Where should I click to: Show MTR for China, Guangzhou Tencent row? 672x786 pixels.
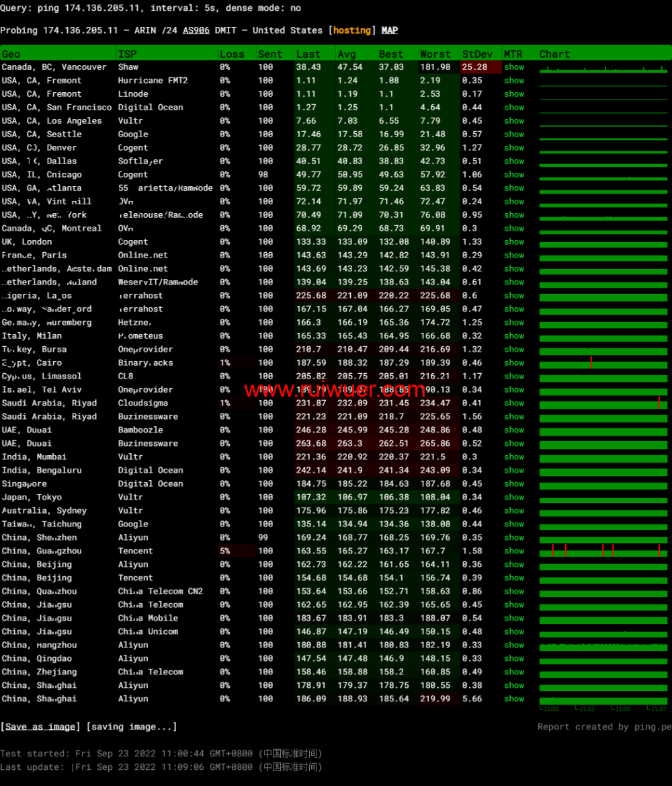coord(514,551)
